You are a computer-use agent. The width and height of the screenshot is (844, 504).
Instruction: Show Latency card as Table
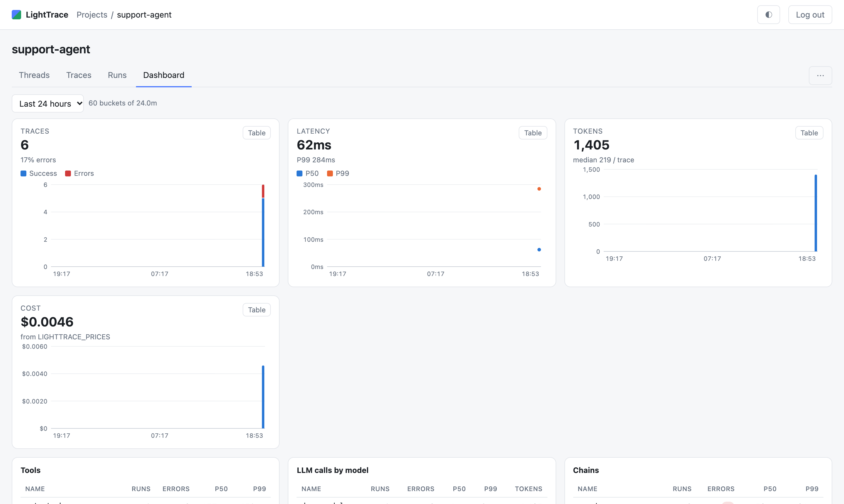[532, 133]
